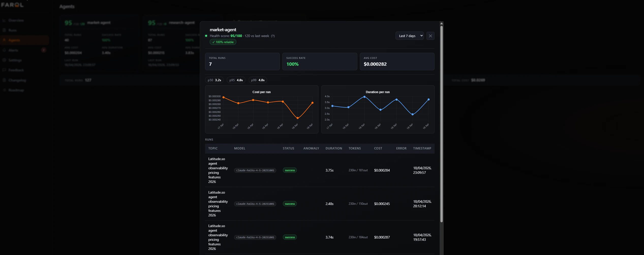Open Roadmap in the background sidebar
Image resolution: width=644 pixels, height=255 pixels.
[x=16, y=90]
